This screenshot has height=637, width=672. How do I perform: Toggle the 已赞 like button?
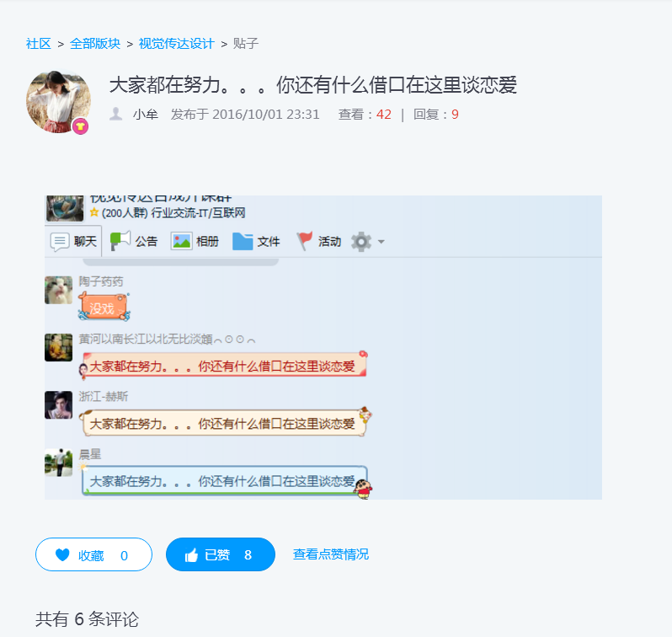coord(221,554)
